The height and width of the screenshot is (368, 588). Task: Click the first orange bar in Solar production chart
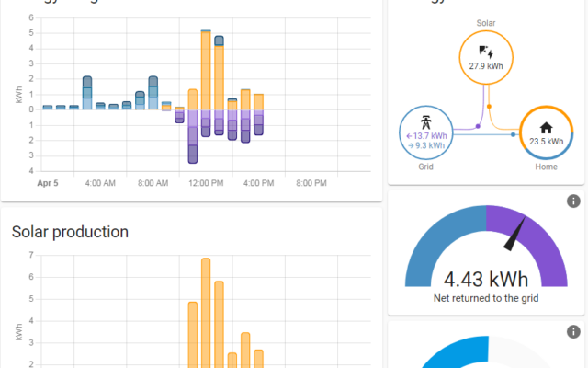(193, 335)
